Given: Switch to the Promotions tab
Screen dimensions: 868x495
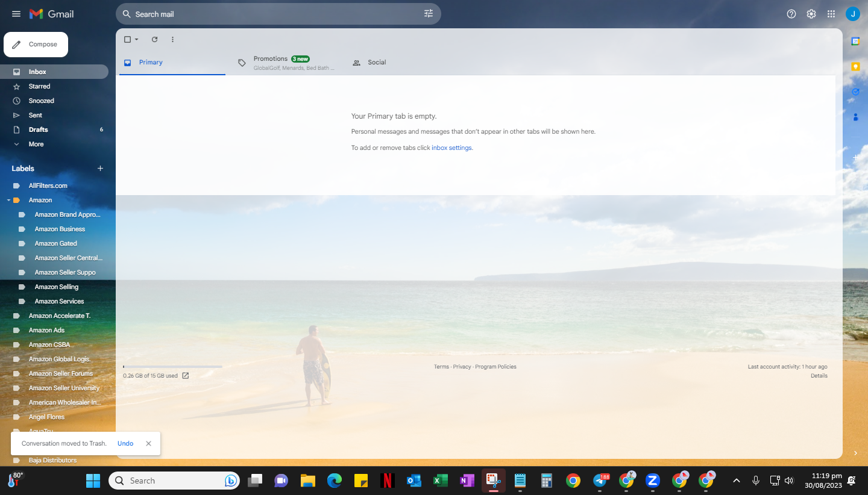Looking at the screenshot, I should 287,63.
